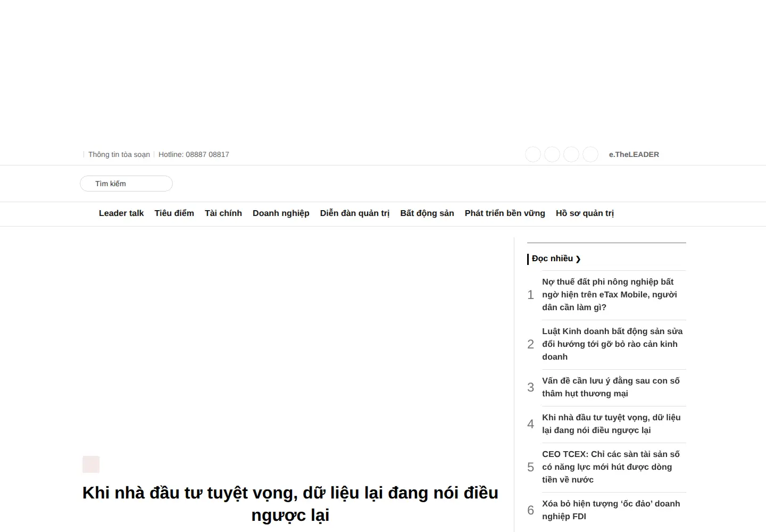Screen dimensions: 766x532
Task: Open the Leader talk menu section
Action: click(121, 213)
